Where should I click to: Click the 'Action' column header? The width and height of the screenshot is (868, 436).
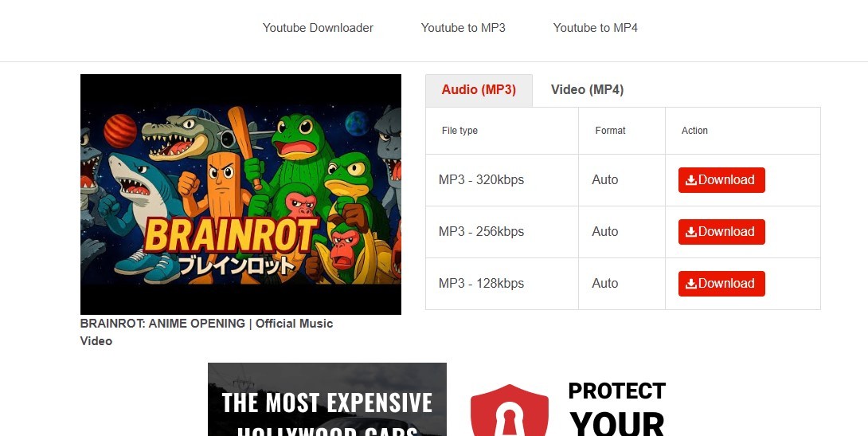point(694,131)
